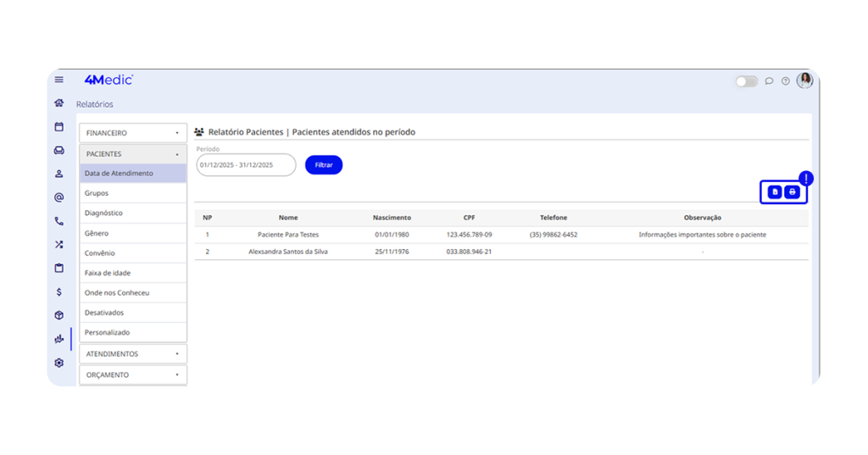Viewport: 868px width, 455px height.
Task: Select the Convênio report option
Action: tap(100, 253)
